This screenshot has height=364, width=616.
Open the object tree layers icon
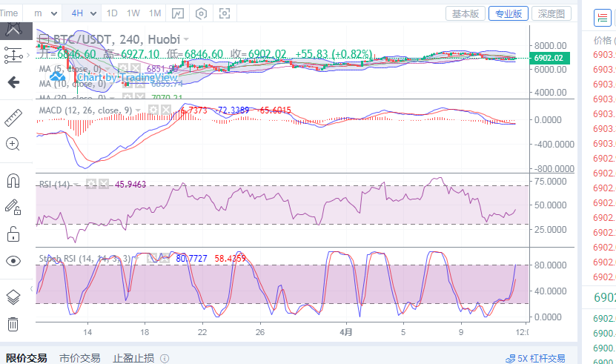13,297
